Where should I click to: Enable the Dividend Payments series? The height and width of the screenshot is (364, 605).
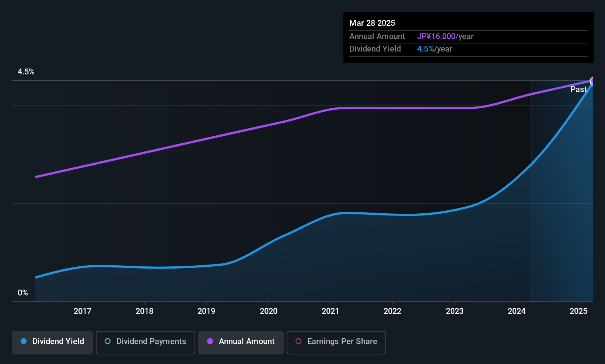click(x=145, y=342)
